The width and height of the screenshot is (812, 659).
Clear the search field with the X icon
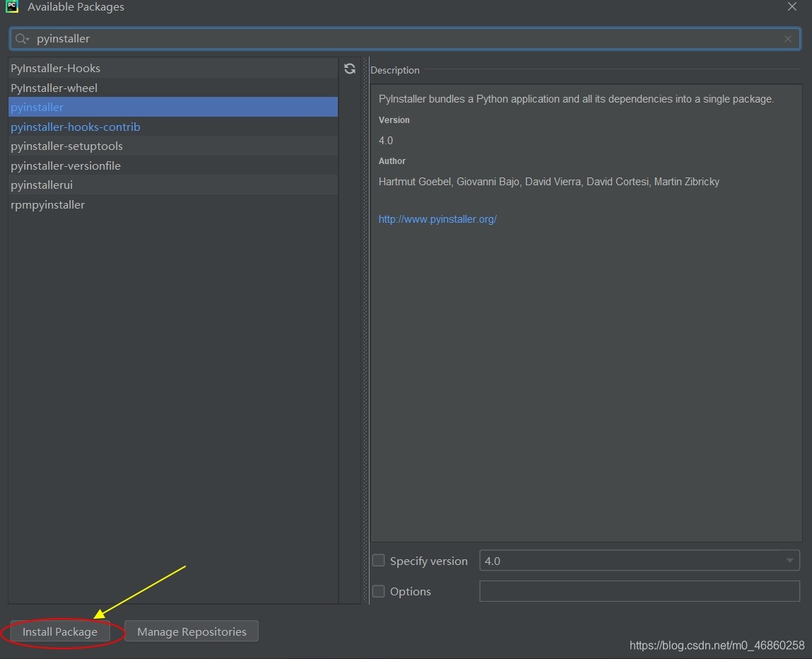pyautogui.click(x=787, y=39)
